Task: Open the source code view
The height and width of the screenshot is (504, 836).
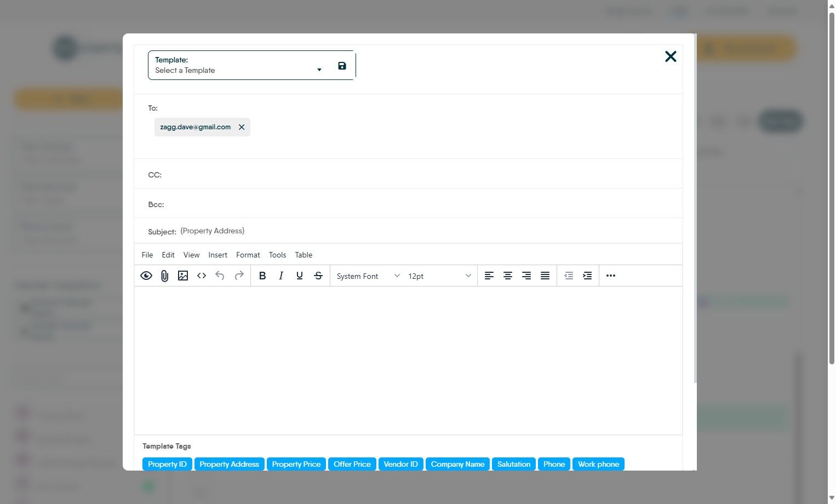Action: [x=201, y=276]
